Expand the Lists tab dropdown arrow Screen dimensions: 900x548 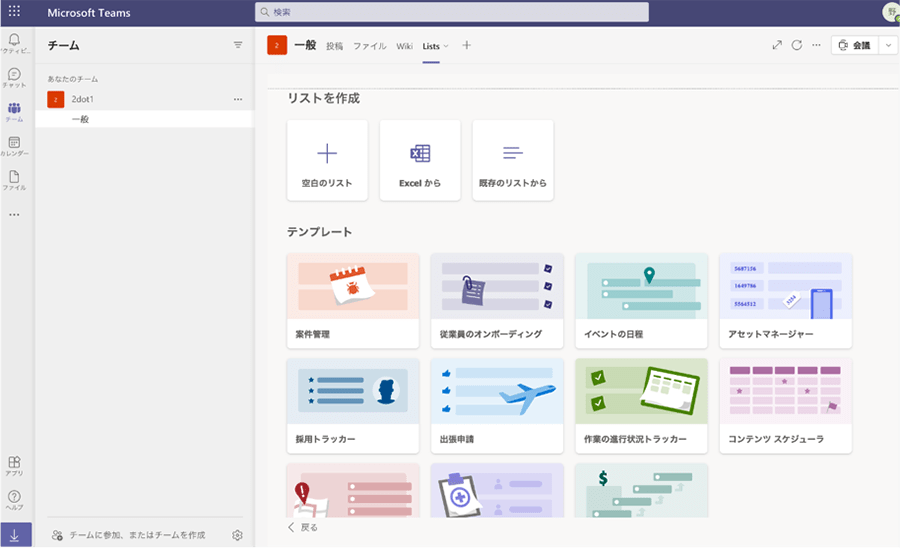446,46
